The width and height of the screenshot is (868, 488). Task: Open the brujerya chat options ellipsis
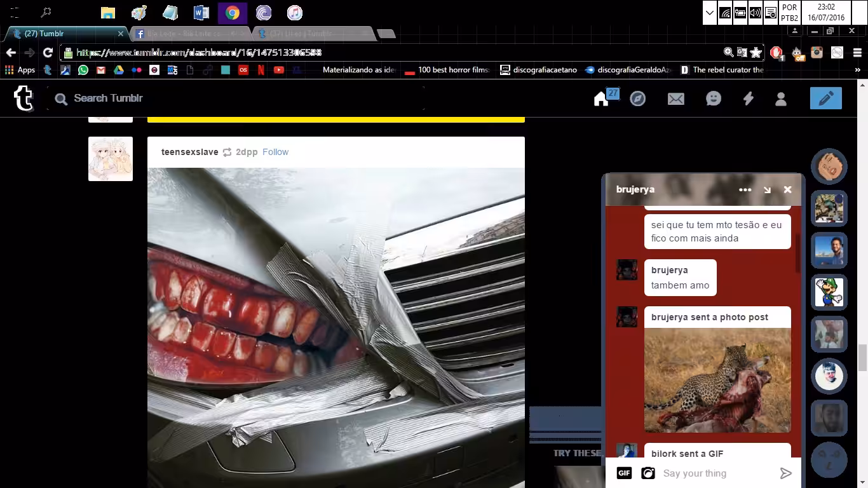[x=745, y=189]
